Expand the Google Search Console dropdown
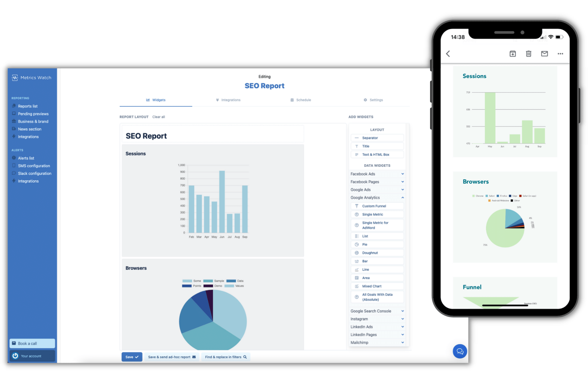This screenshot has height=383, width=588. pyautogui.click(x=377, y=311)
